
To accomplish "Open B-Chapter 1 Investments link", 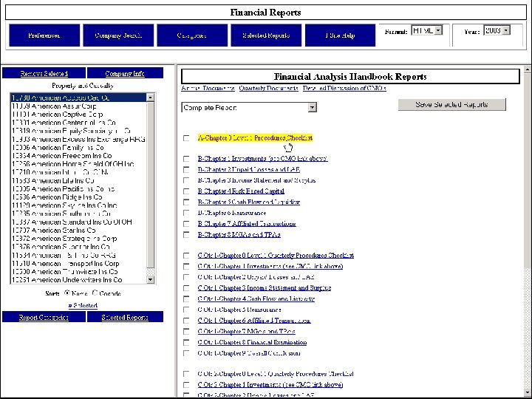I will [x=262, y=158].
